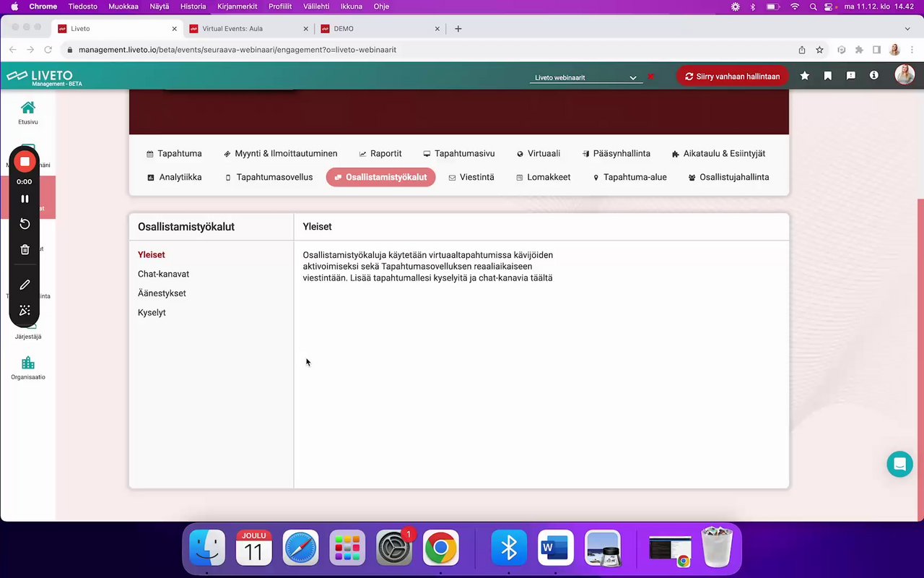Open the Virtuaali tab
The image size is (924, 578).
pos(539,153)
